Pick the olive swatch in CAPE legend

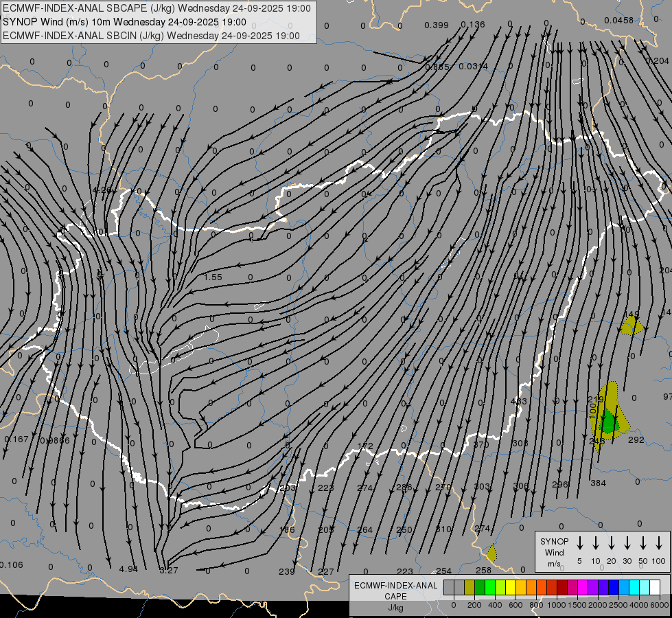coord(470,587)
